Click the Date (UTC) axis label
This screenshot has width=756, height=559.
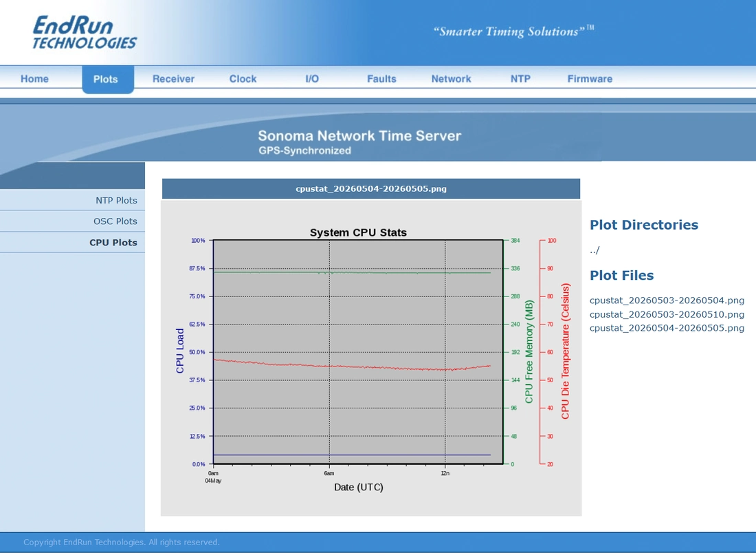(x=358, y=487)
